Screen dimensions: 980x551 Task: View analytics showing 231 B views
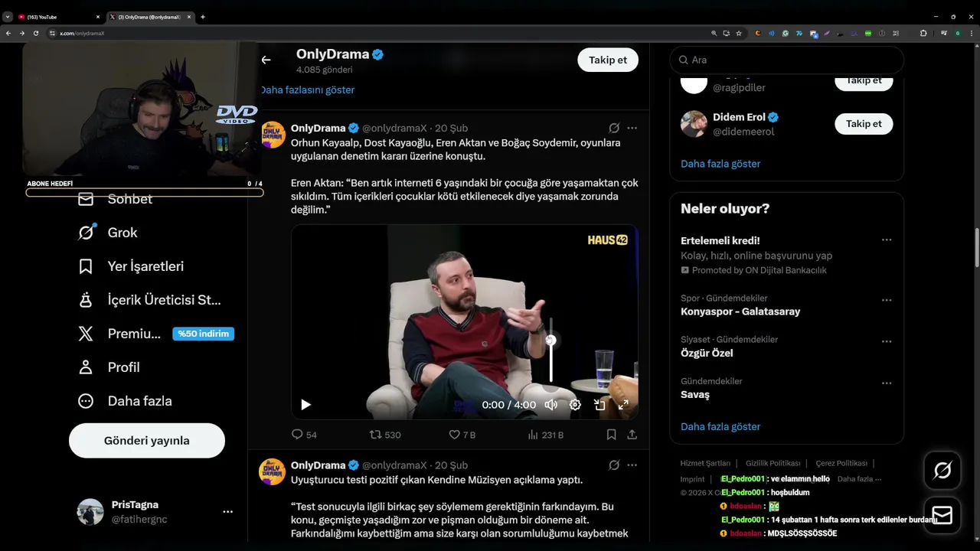coord(545,435)
